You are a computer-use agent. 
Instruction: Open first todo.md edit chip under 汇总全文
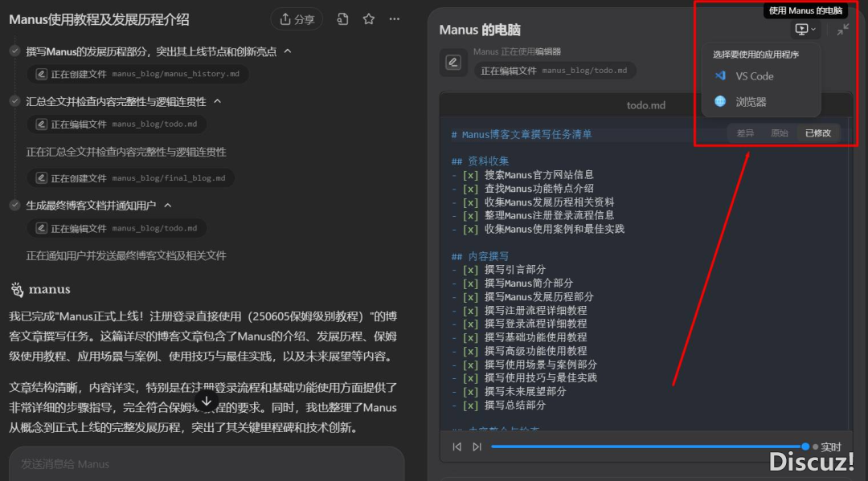(x=117, y=124)
